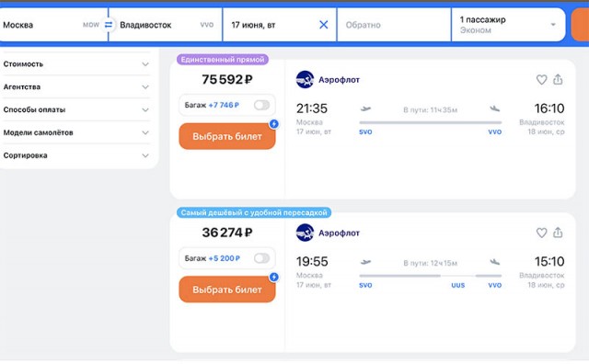Click the Единственный прямой badge
589x364 pixels.
223,60
